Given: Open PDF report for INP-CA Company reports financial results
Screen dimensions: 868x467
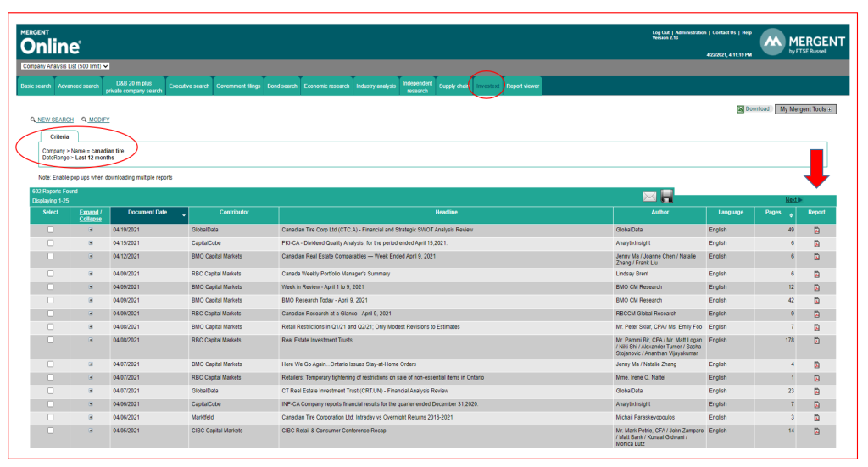Looking at the screenshot, I should pos(816,405).
